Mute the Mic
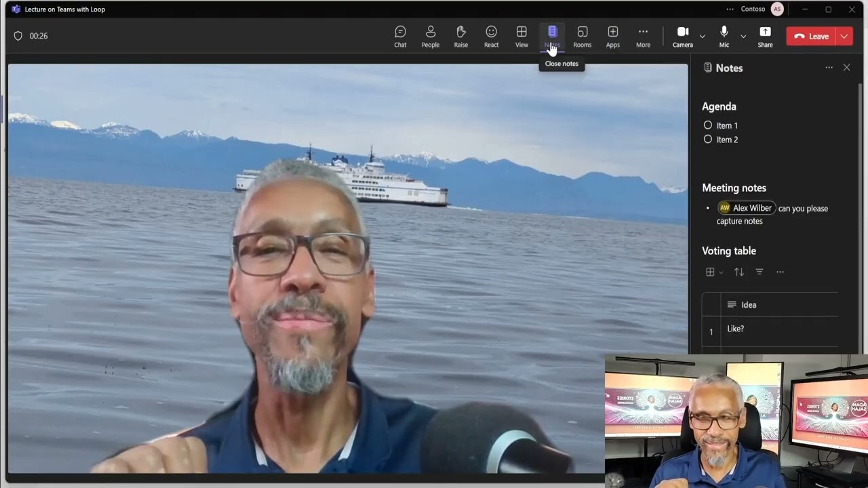The width and height of the screenshot is (868, 488). coord(724,37)
